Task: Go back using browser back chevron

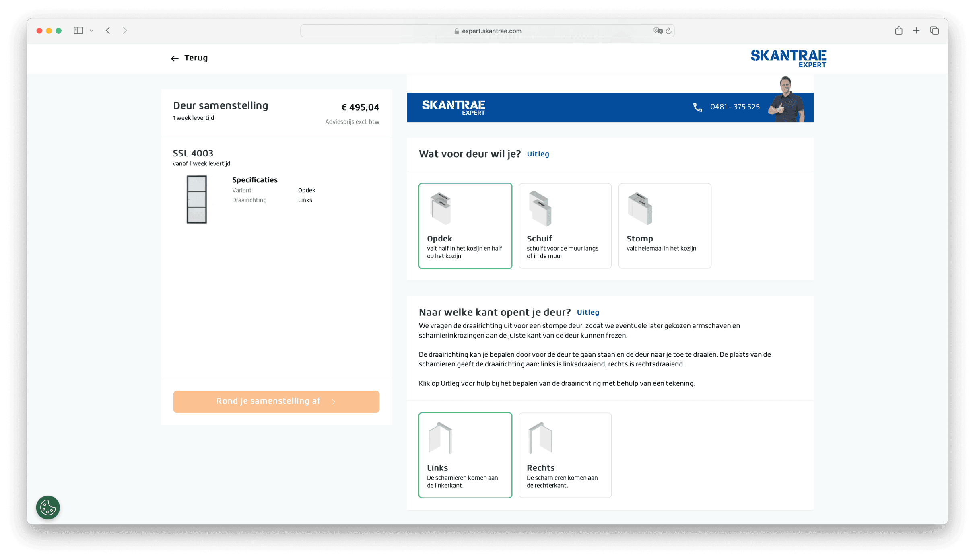Action: (x=108, y=31)
